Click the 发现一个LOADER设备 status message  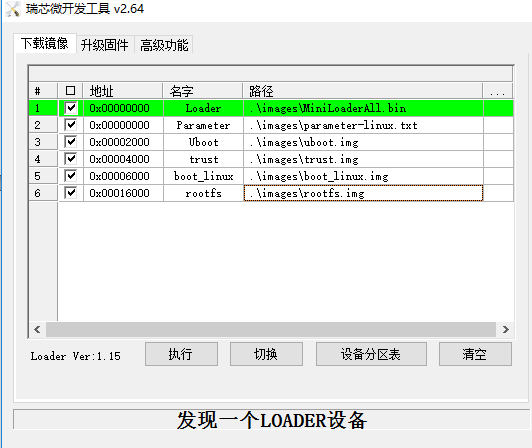click(271, 420)
